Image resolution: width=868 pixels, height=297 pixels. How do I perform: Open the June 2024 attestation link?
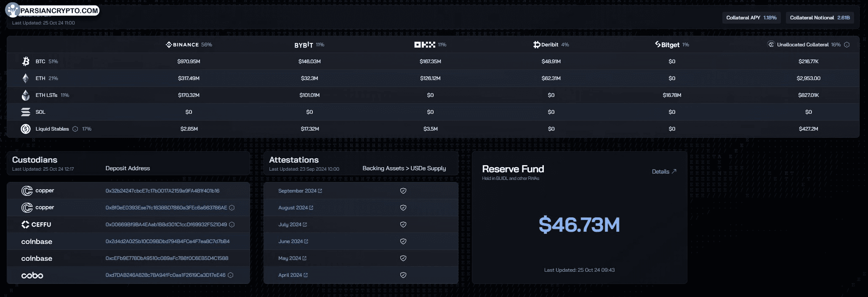pyautogui.click(x=293, y=241)
